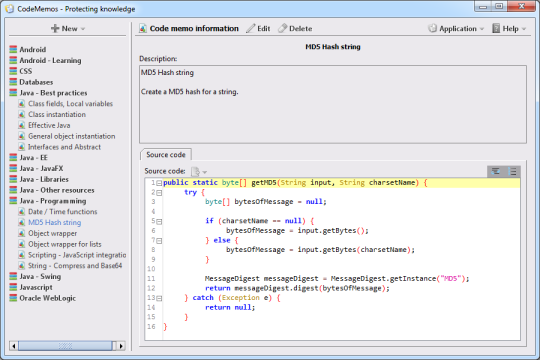
Task: Click the source code document icon
Action: click(x=195, y=171)
